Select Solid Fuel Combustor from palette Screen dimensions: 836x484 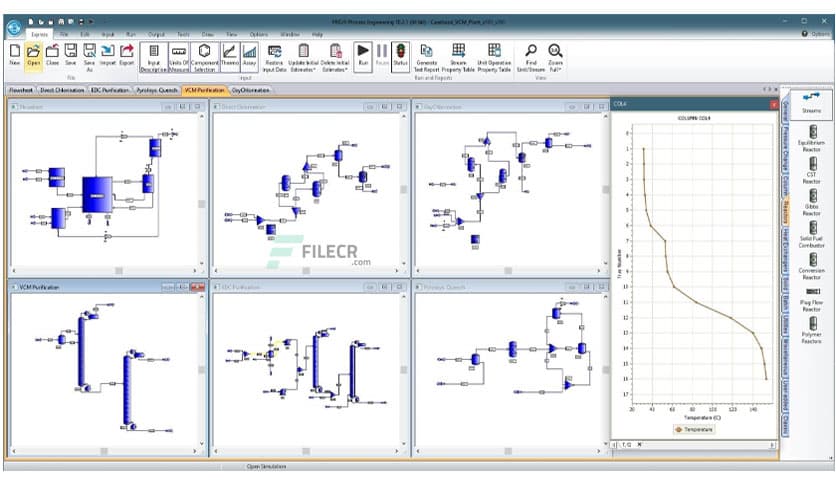811,233
